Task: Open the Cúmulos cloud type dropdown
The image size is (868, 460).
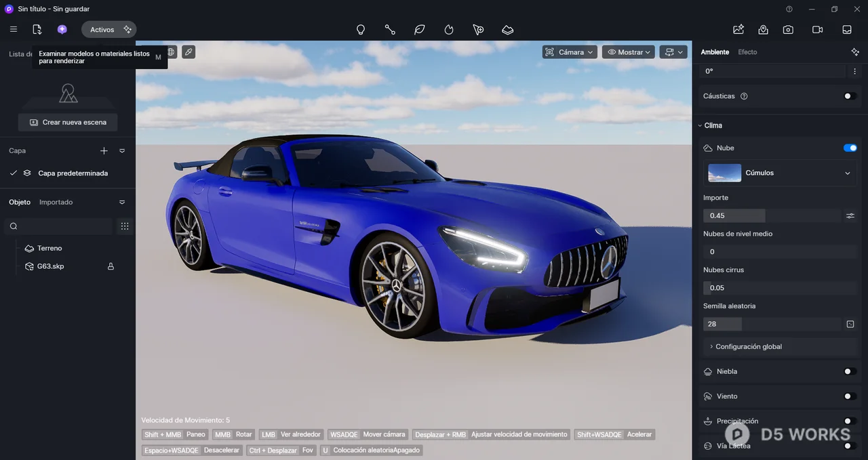Action: point(780,173)
